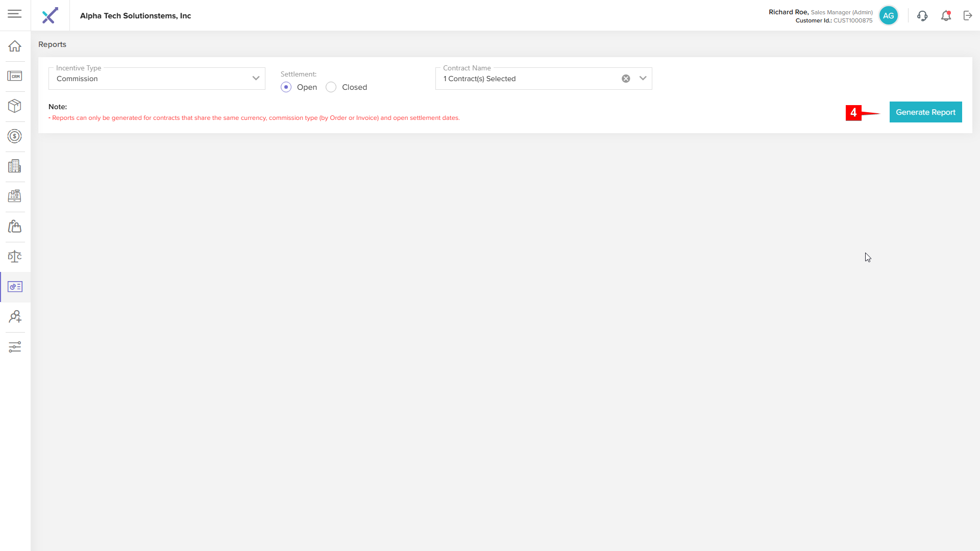Click the dollar coin sidebar icon
The height and width of the screenshot is (551, 980).
[15, 136]
